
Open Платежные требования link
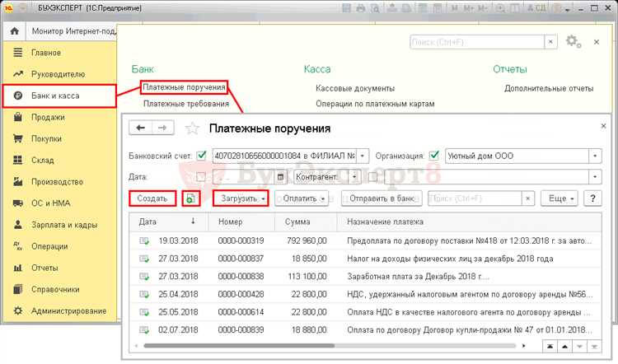(186, 104)
